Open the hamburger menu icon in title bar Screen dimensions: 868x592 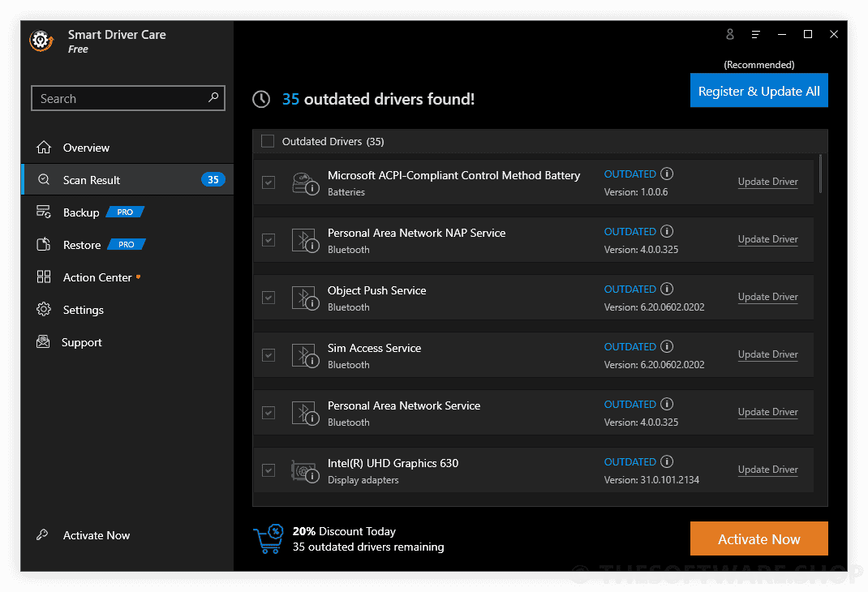pos(755,34)
